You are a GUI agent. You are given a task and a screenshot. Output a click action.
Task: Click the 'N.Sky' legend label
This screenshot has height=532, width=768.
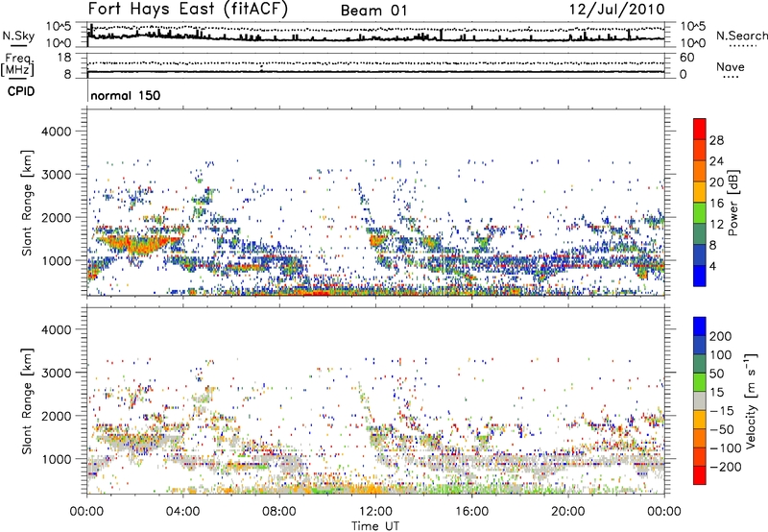(x=18, y=36)
